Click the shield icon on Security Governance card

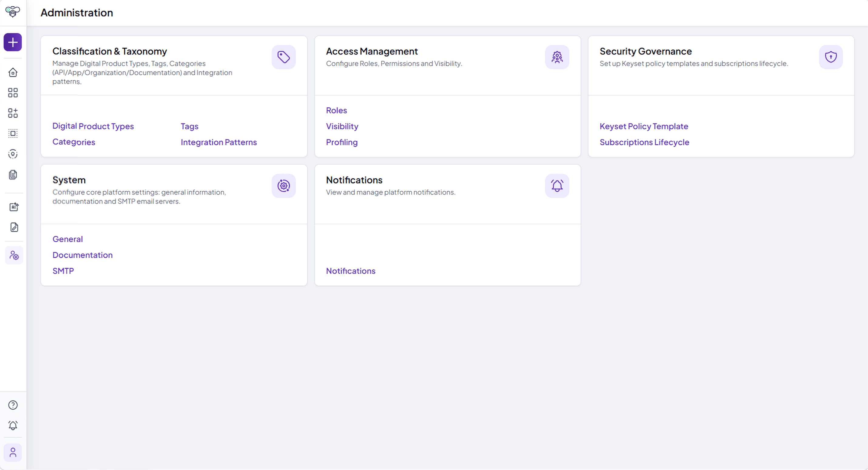[831, 57]
